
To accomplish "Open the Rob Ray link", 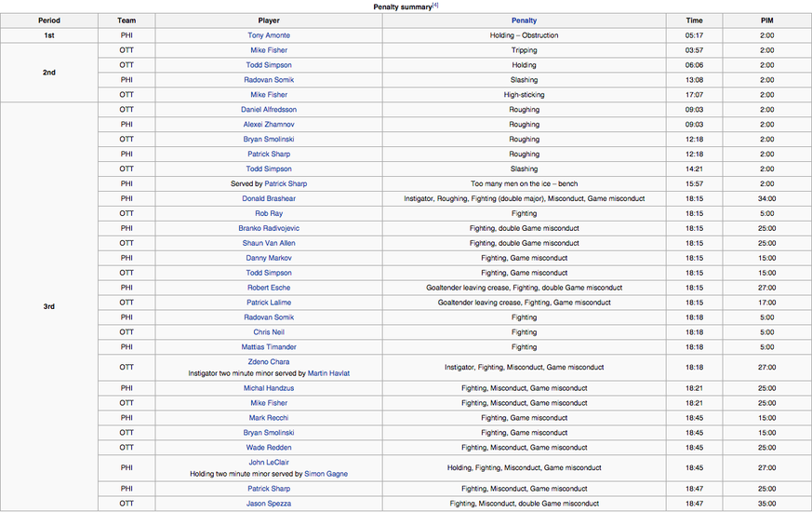I will tap(269, 213).
